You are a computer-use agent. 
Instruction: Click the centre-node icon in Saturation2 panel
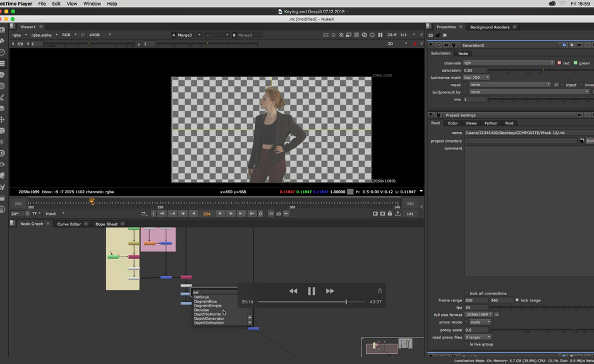(x=439, y=45)
